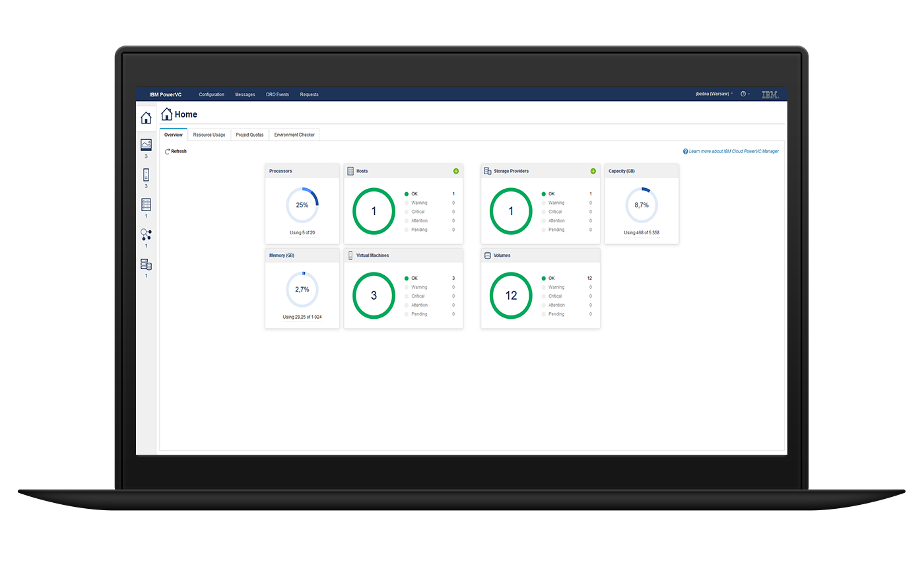Click the Warning status indicator under Volumes
The image size is (924, 561).
pyautogui.click(x=550, y=287)
